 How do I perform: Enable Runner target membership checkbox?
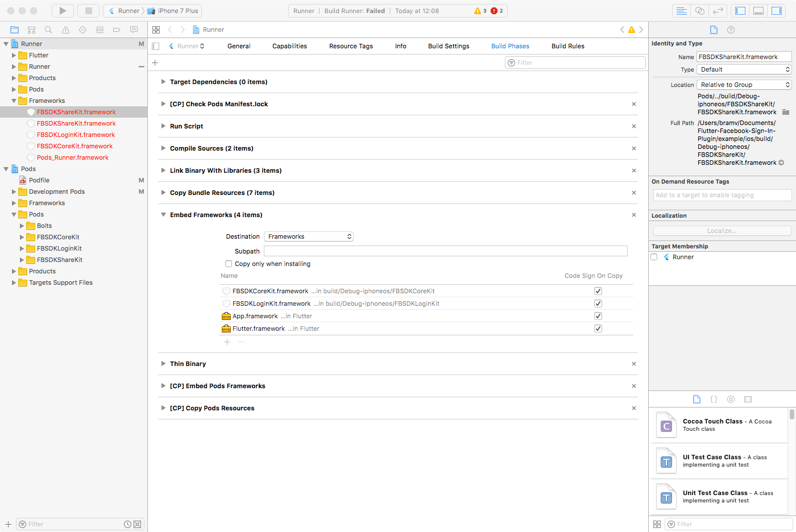tap(654, 257)
